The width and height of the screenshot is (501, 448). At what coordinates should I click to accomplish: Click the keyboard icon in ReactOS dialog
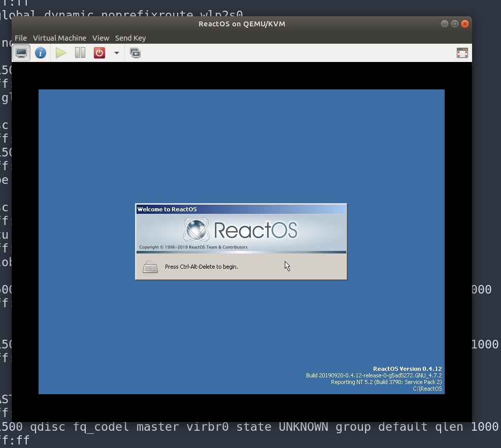150,267
